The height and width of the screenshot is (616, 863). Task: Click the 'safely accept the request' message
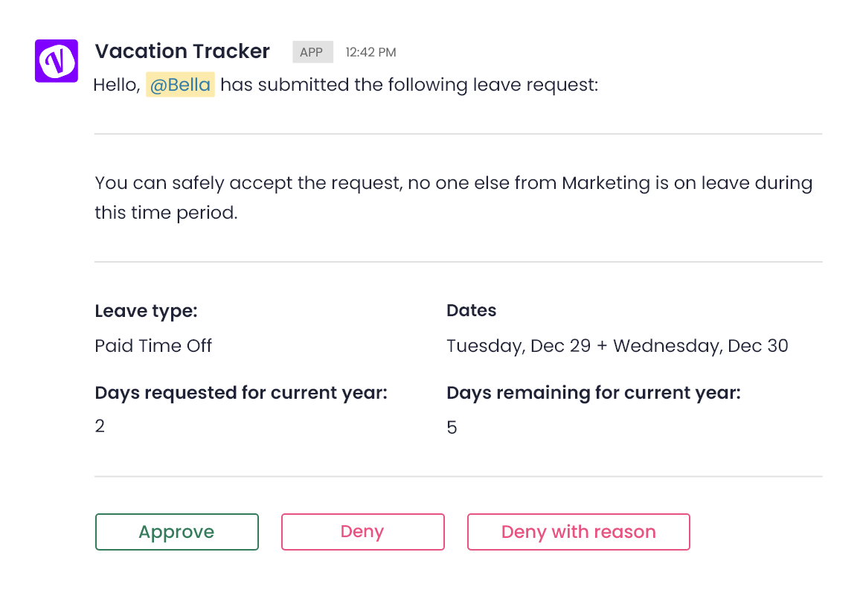tap(286, 183)
